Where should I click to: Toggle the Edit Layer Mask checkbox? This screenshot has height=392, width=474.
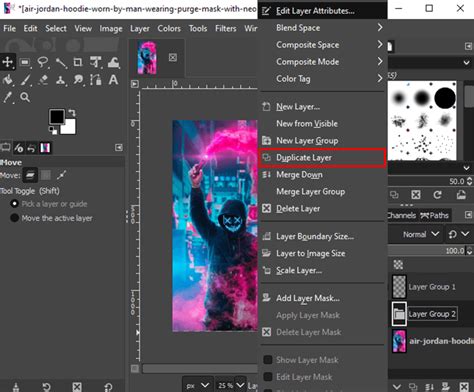(x=268, y=377)
